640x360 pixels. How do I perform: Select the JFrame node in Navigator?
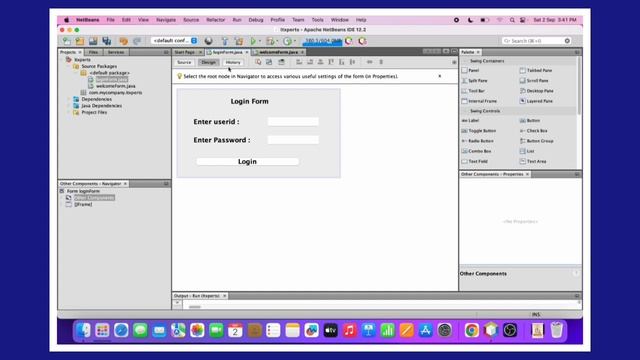click(x=83, y=204)
